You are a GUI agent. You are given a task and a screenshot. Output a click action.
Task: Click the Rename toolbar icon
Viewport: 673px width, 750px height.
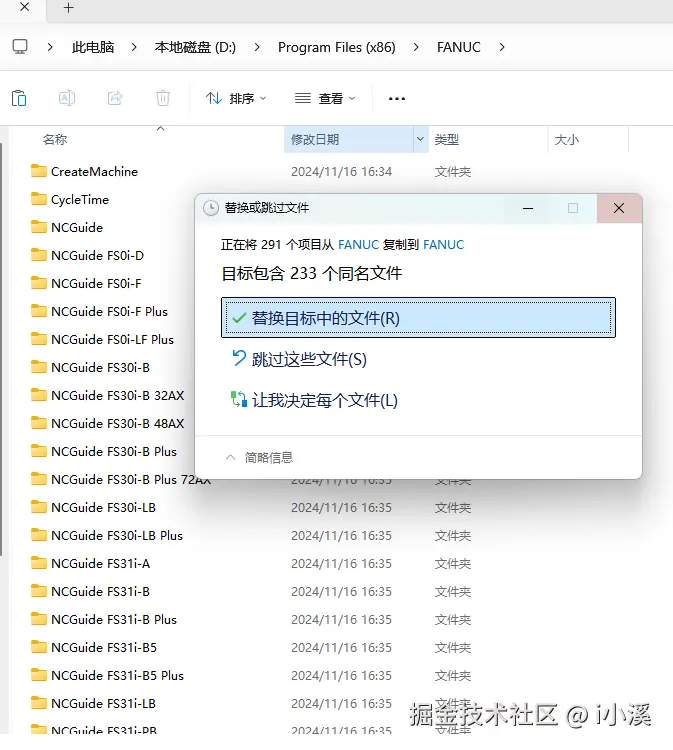pos(67,98)
